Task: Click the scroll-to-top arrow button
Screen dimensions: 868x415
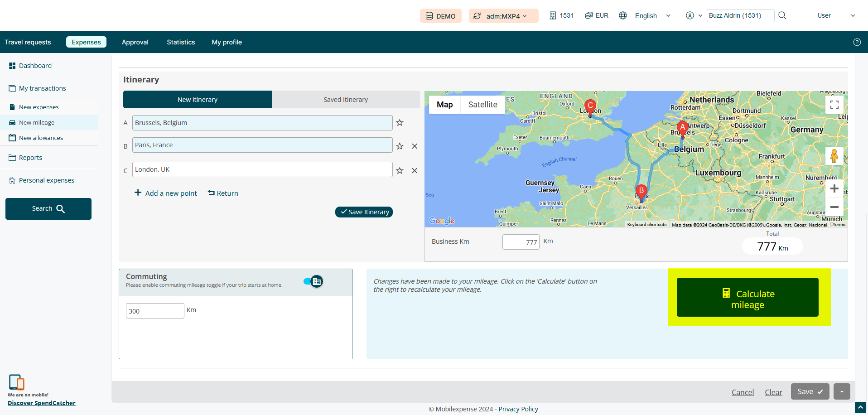Action: point(860,407)
